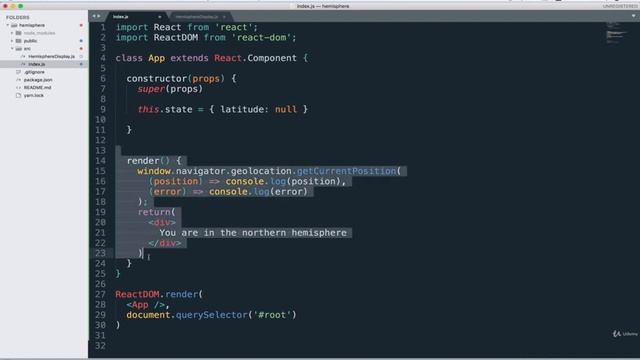Image resolution: width=640 pixels, height=360 pixels.
Task: Switch to the HemisphereDisplay.js tab
Action: pos(201,17)
